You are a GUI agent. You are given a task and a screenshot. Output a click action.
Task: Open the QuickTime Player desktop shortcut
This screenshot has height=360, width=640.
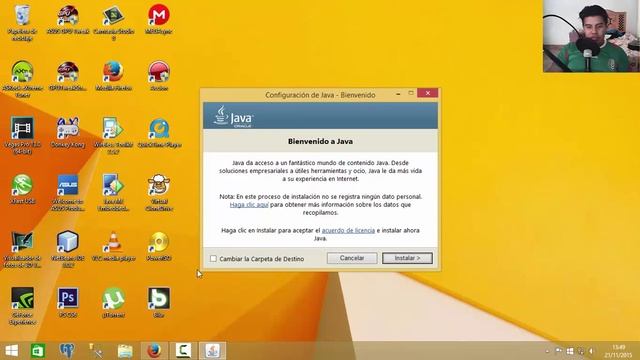point(159,133)
